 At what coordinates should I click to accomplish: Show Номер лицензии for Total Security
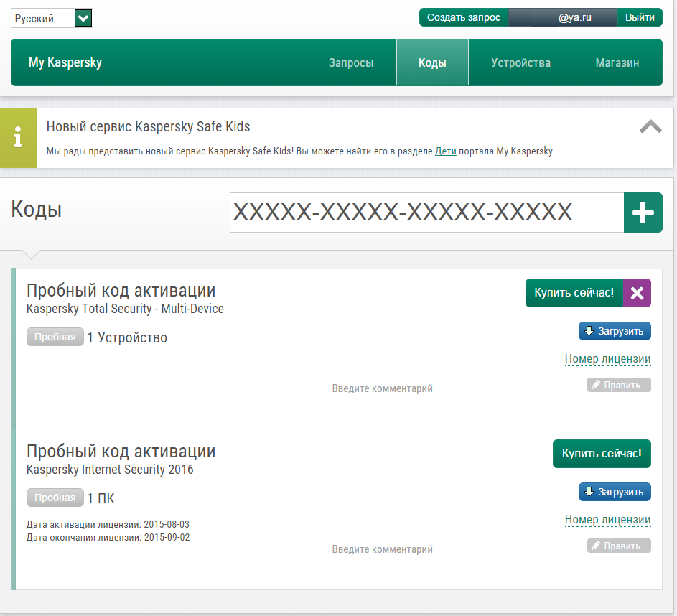[607, 359]
